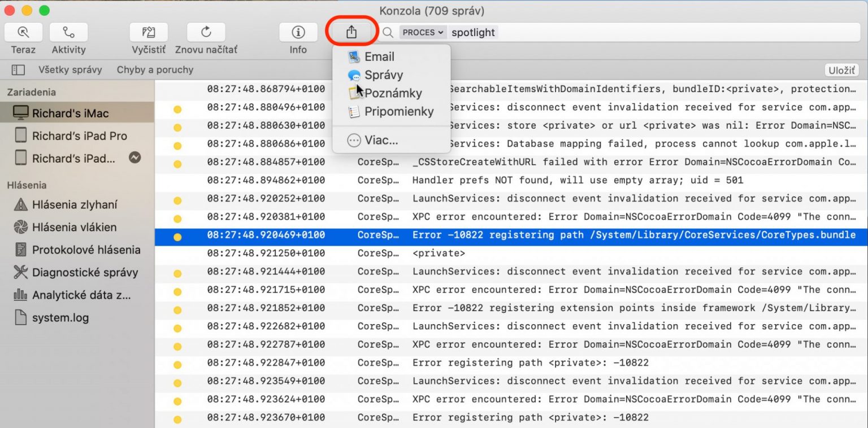Click the Viac ellipsis icon

coord(354,141)
